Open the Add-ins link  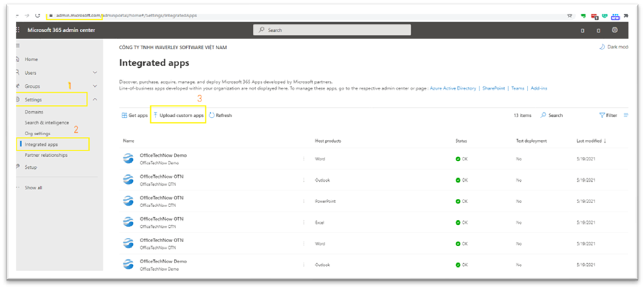pyautogui.click(x=539, y=88)
